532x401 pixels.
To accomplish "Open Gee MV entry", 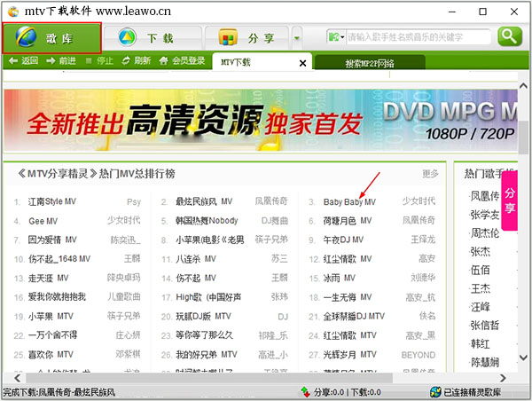I will click(x=43, y=221).
